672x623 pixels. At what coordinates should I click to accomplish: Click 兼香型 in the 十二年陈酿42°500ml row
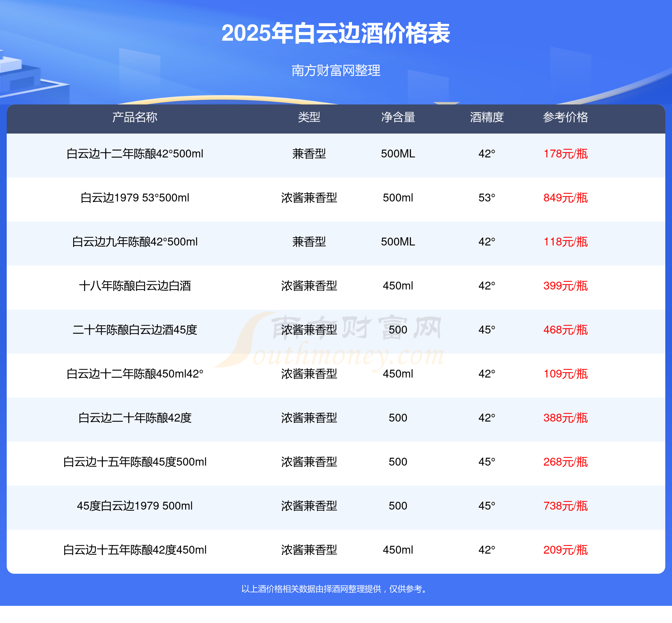point(309,154)
